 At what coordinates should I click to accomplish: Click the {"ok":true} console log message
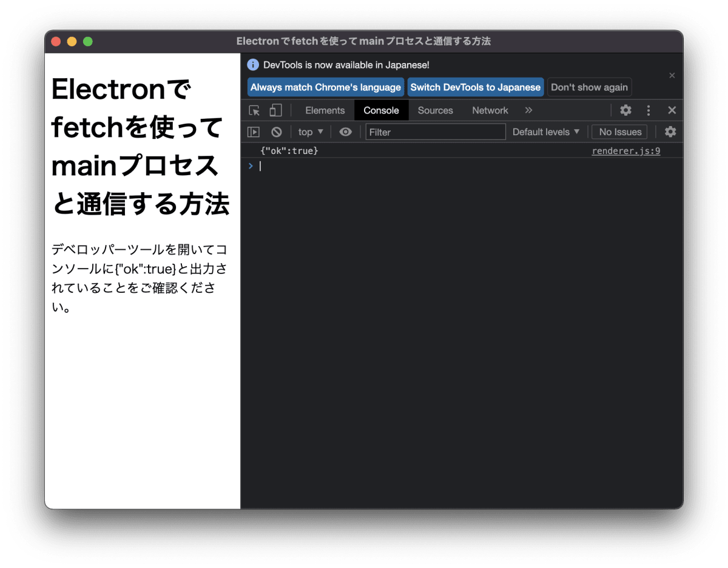[x=289, y=150]
